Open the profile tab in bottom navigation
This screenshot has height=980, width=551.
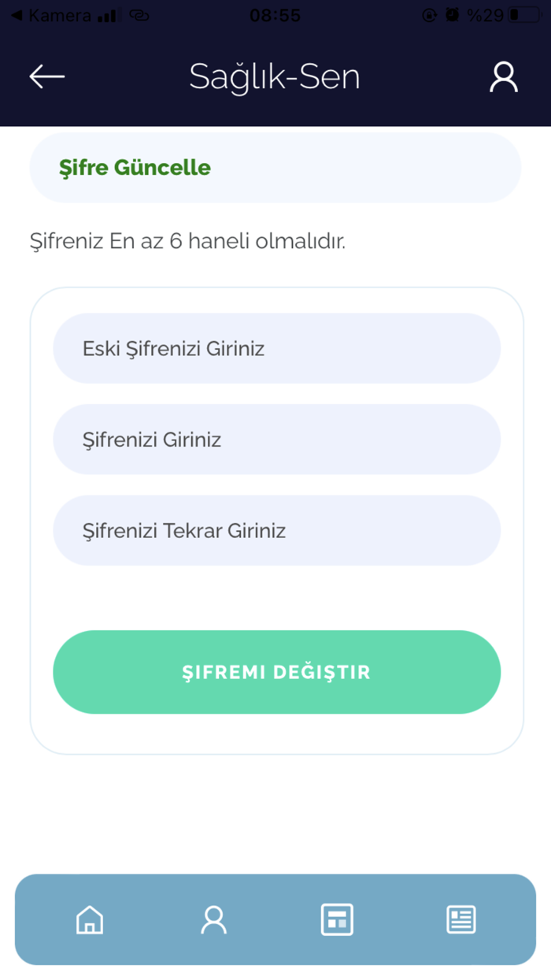tap(213, 919)
